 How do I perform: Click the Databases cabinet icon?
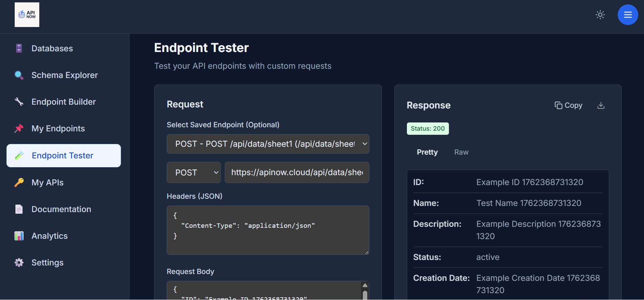tap(19, 48)
